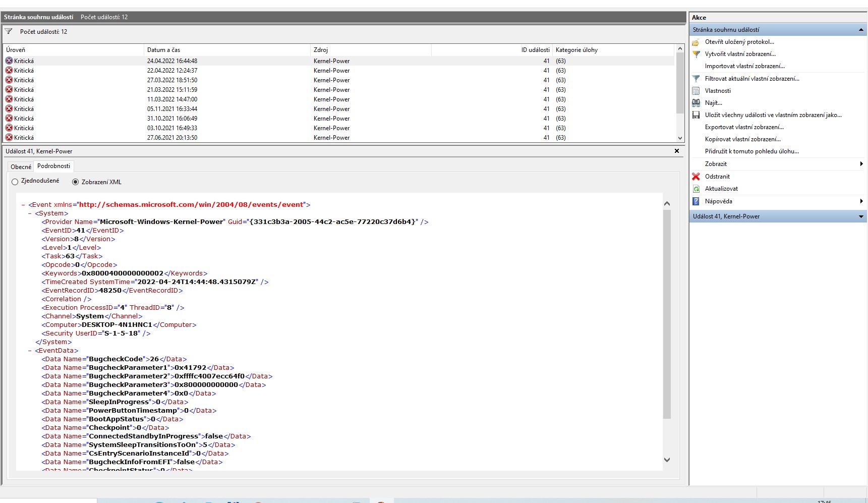
Task: Click the Najít binoculars icon
Action: [696, 103]
